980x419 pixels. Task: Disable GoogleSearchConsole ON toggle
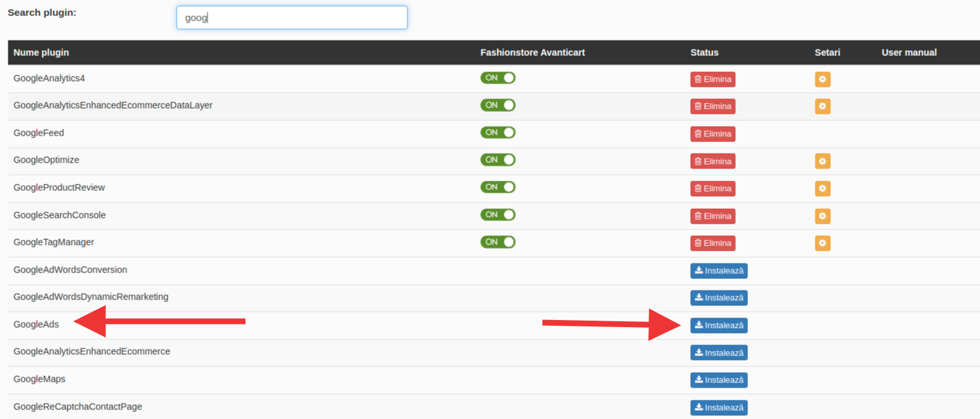click(x=498, y=215)
